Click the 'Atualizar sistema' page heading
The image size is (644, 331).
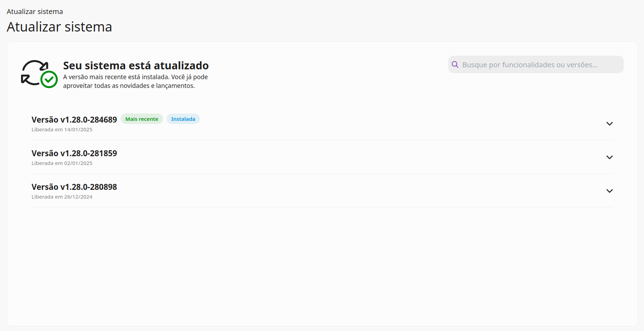(x=59, y=27)
